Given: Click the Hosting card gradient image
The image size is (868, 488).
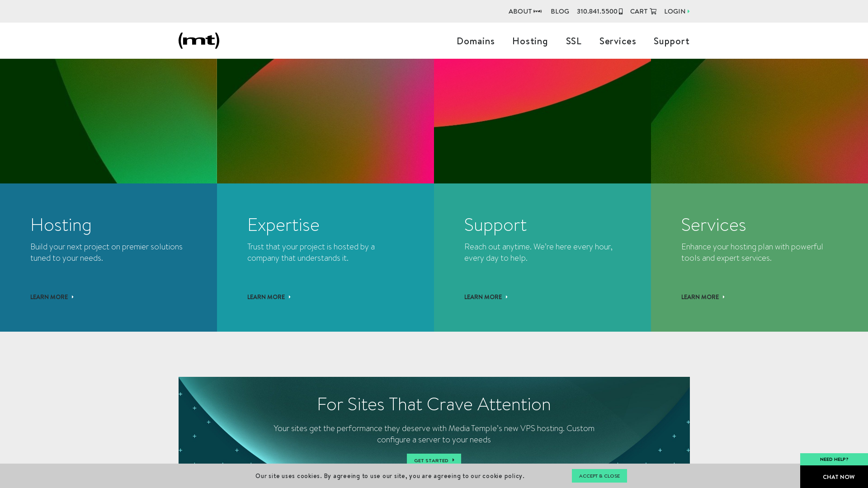Looking at the screenshot, I should point(108,121).
